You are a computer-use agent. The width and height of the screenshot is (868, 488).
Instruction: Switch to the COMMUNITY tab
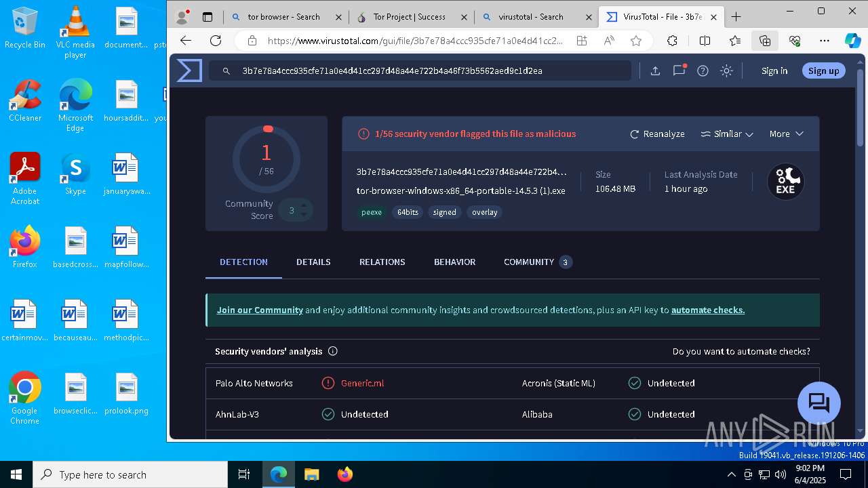[x=538, y=262]
